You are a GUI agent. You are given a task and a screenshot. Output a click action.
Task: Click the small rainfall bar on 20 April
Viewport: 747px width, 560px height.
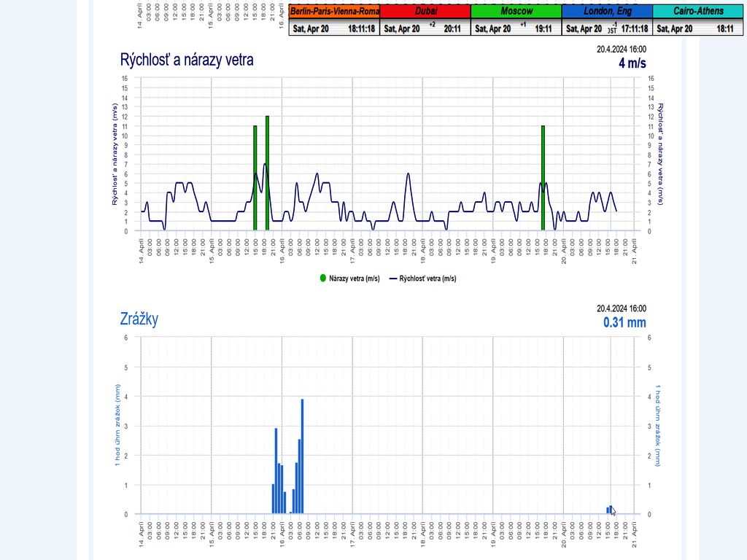[x=608, y=510]
